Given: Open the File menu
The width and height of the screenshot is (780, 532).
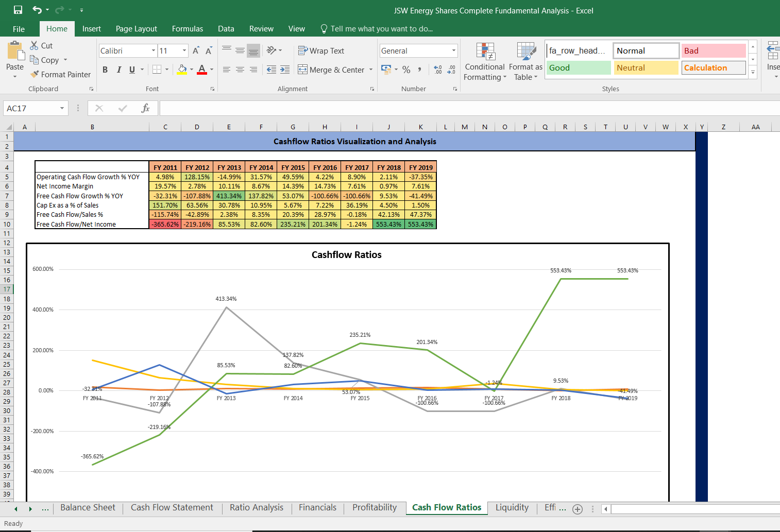Looking at the screenshot, I should click(19, 29).
